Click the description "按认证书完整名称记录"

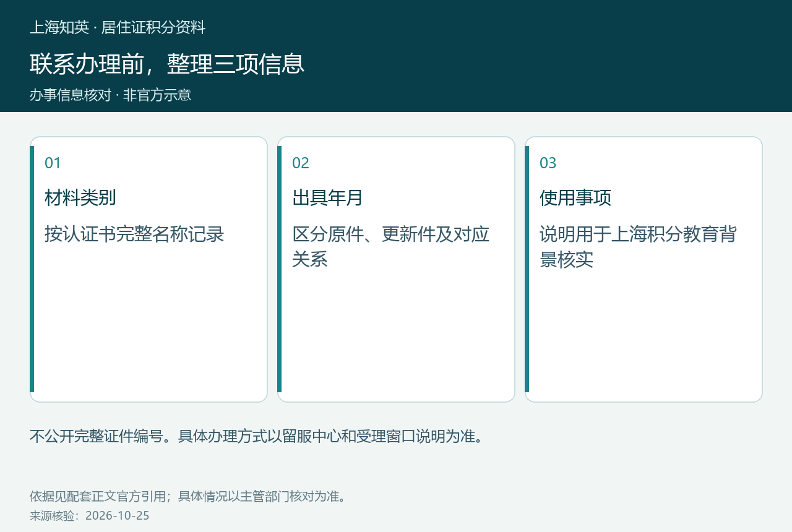tap(134, 234)
